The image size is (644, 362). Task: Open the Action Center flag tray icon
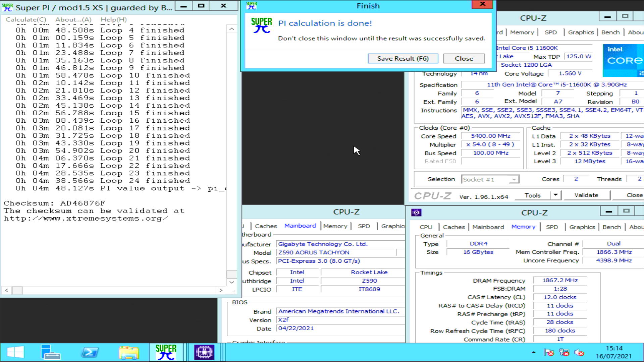tap(549, 352)
